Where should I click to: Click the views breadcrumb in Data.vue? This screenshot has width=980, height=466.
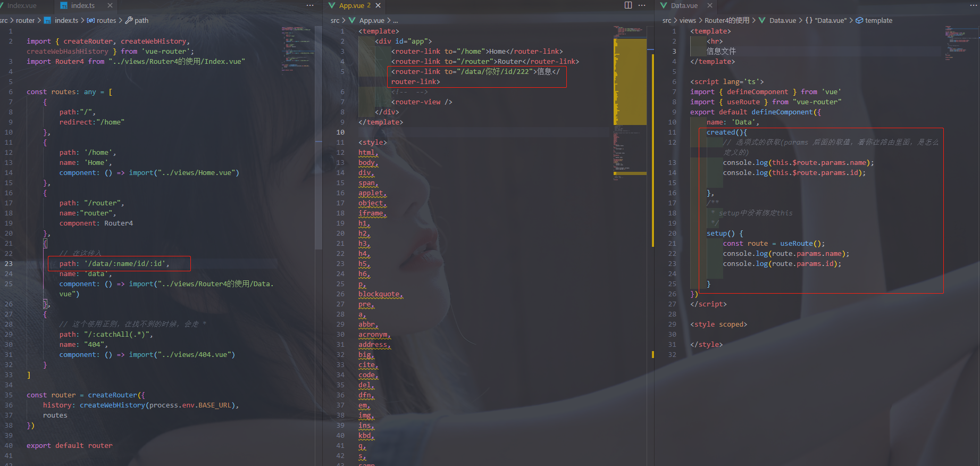pyautogui.click(x=688, y=20)
